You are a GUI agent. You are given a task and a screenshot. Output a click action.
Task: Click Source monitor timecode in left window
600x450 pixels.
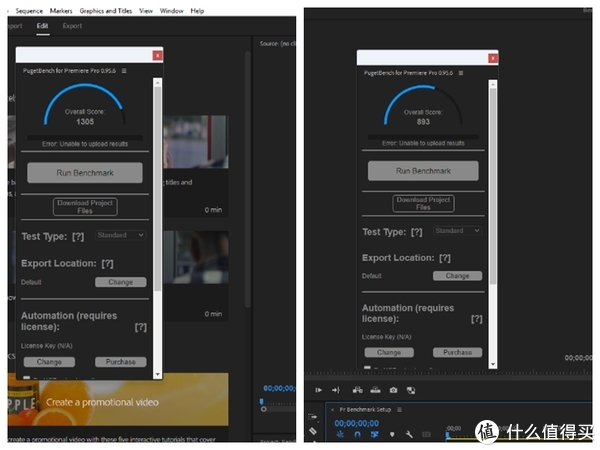point(279,388)
